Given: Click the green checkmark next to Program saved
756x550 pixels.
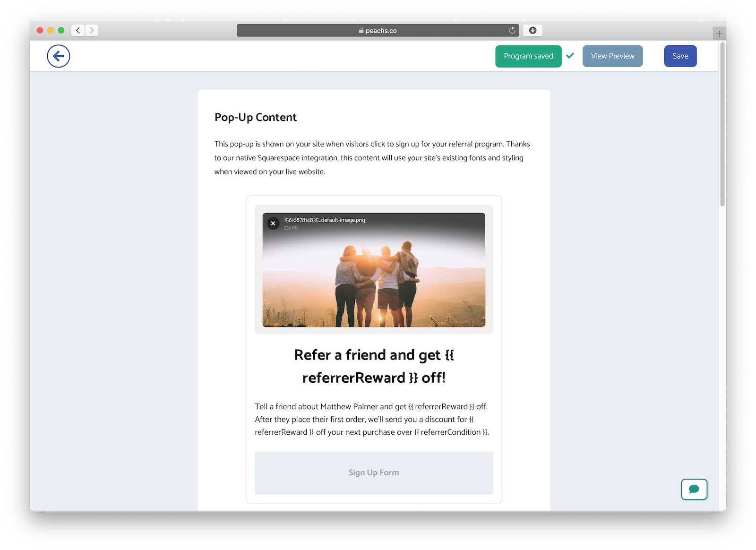Looking at the screenshot, I should (570, 56).
